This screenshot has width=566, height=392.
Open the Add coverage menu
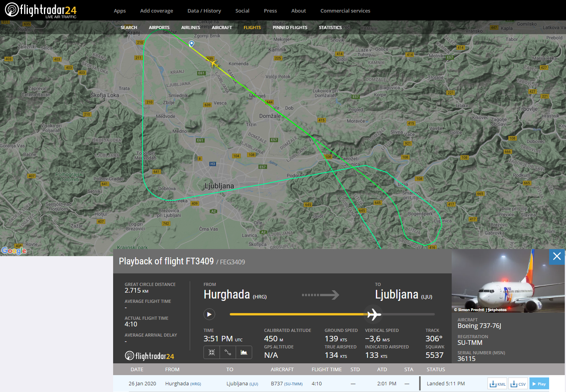point(156,11)
